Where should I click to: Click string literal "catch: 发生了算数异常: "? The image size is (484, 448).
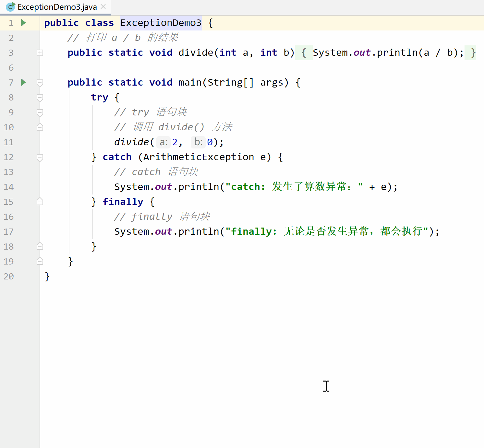pyautogui.click(x=294, y=187)
